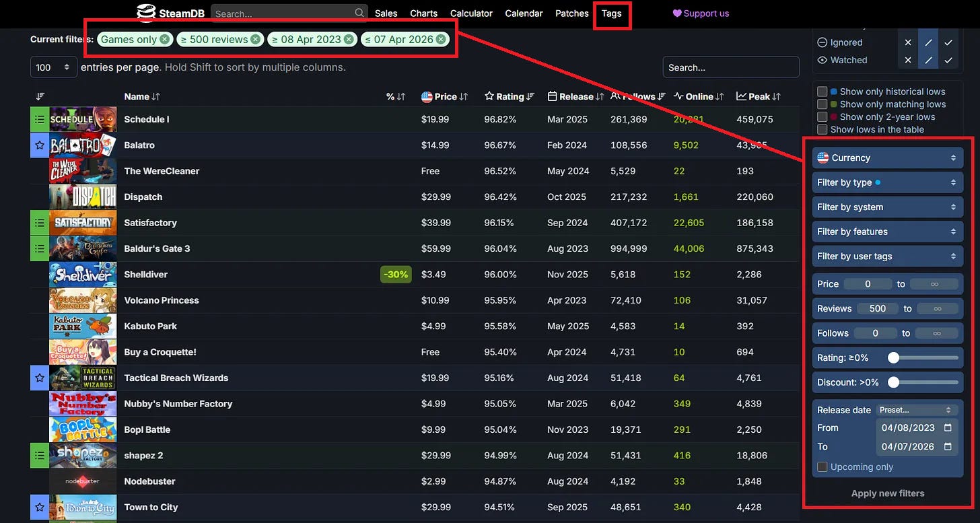Open the entries per page dropdown
The width and height of the screenshot is (980, 523).
click(x=53, y=67)
